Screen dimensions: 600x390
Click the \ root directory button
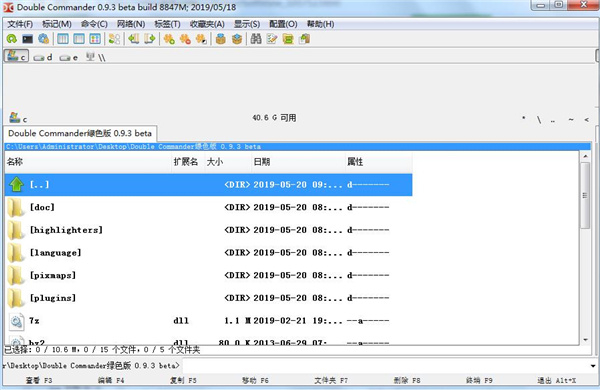coord(539,120)
